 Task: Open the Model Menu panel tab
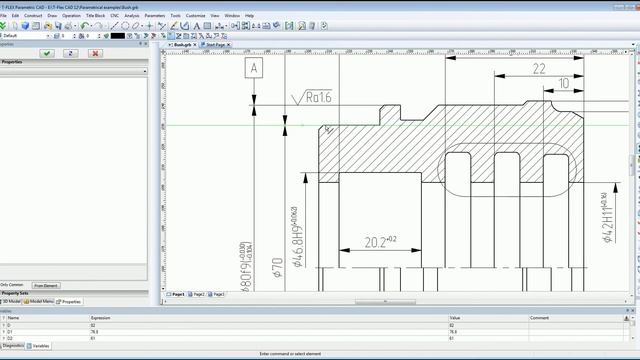pyautogui.click(x=38, y=301)
